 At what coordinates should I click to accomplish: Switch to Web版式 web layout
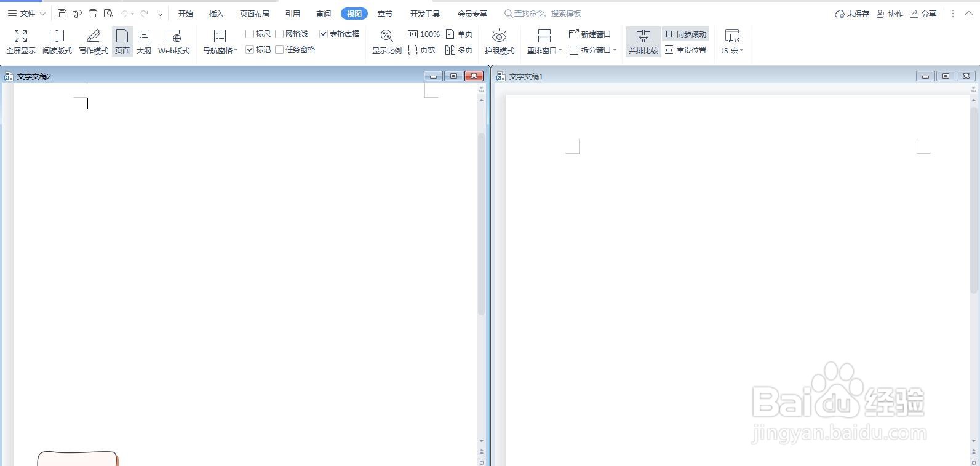pyautogui.click(x=174, y=42)
